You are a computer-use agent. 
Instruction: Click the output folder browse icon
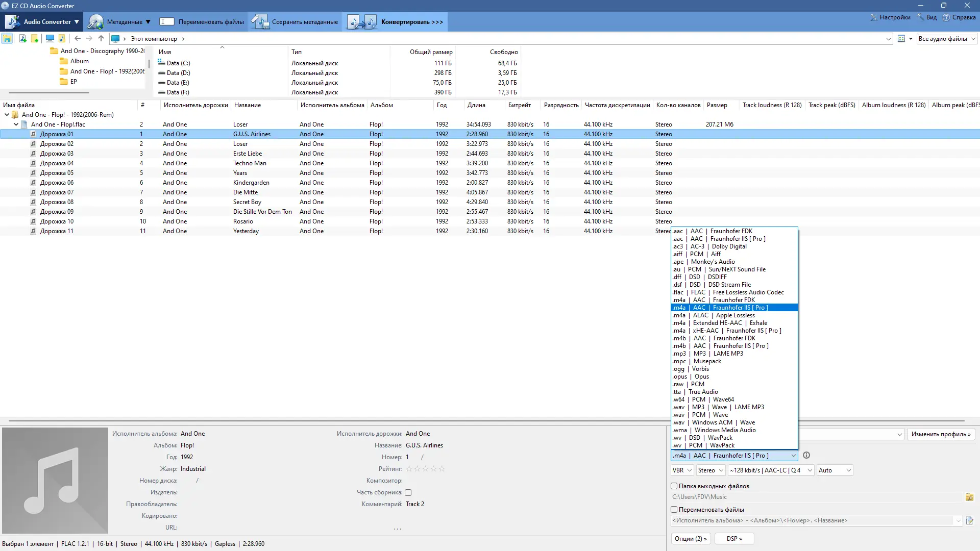pyautogui.click(x=969, y=497)
